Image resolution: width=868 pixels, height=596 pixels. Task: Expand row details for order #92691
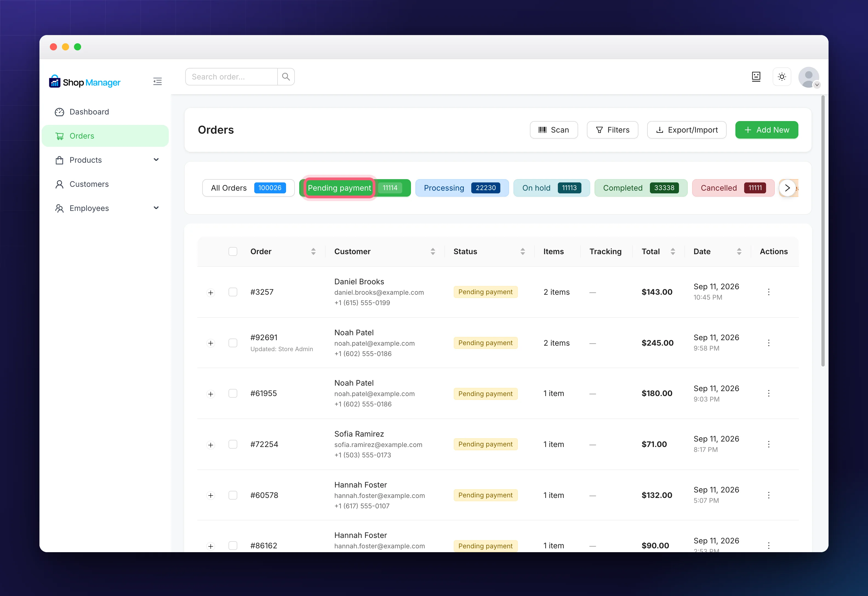pos(211,343)
